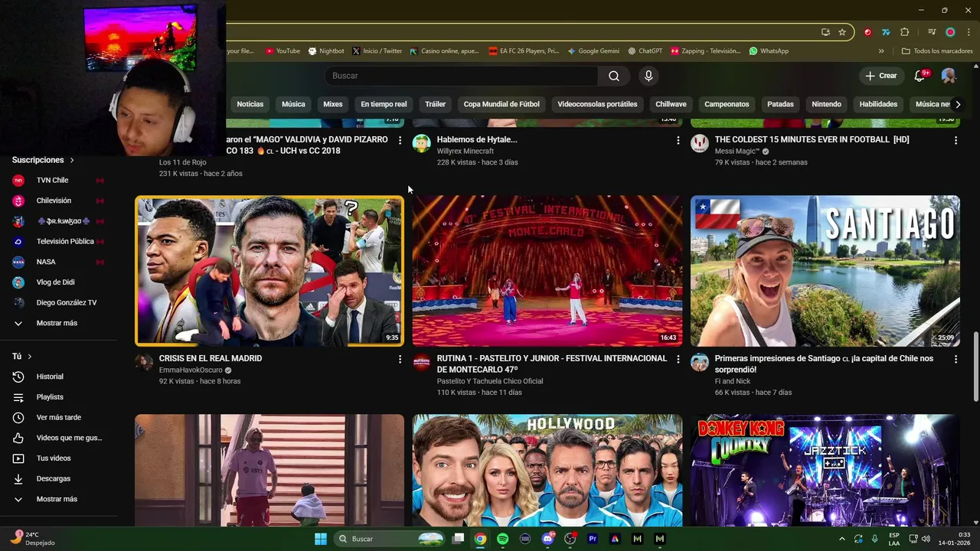Screen dimensions: 980x551
Task: Click the YouTube search input field
Action: click(462, 76)
